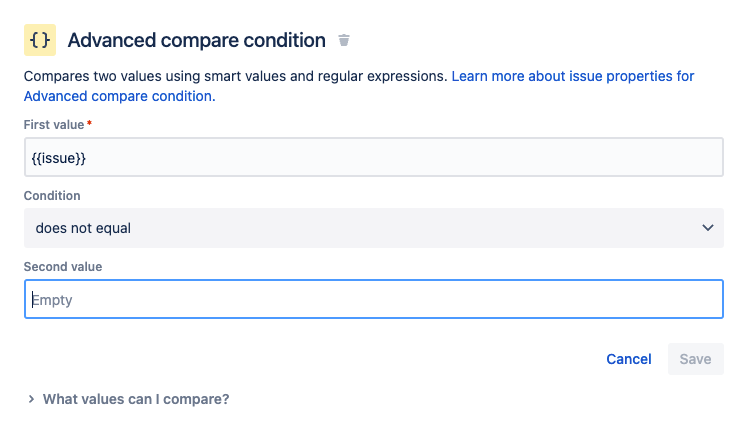Open the 'does not equal' condition dropdown
This screenshot has width=754, height=436.
374,228
